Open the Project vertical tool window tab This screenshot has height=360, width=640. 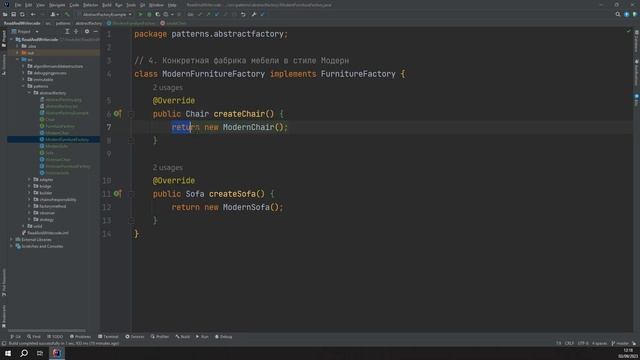pyautogui.click(x=4, y=39)
